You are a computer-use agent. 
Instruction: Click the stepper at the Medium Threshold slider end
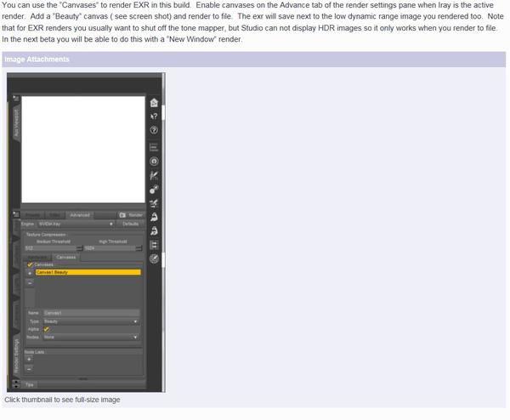coord(80,248)
